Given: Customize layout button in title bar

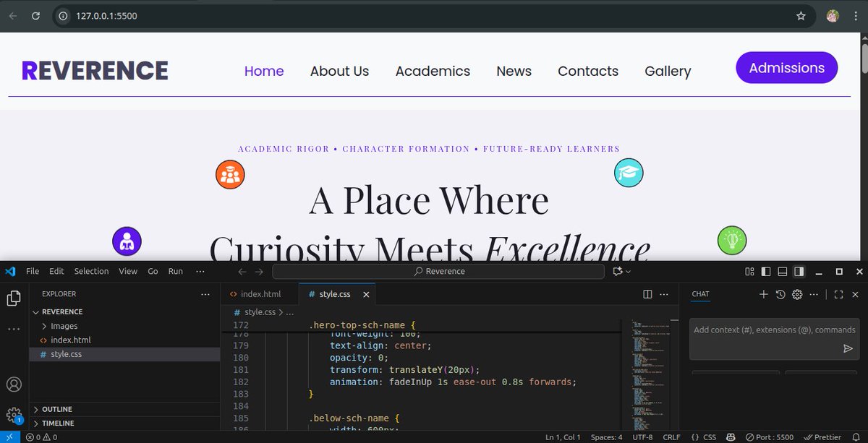Looking at the screenshot, I should pos(749,272).
